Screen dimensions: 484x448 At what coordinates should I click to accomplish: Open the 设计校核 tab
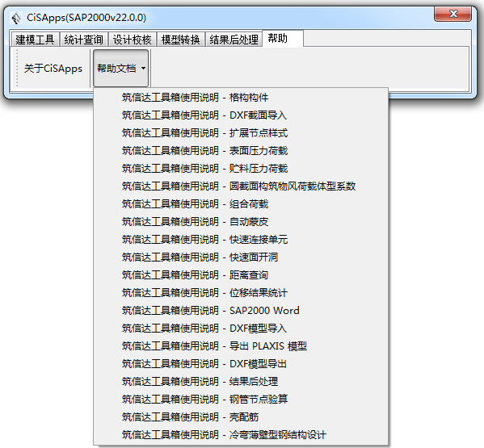133,40
